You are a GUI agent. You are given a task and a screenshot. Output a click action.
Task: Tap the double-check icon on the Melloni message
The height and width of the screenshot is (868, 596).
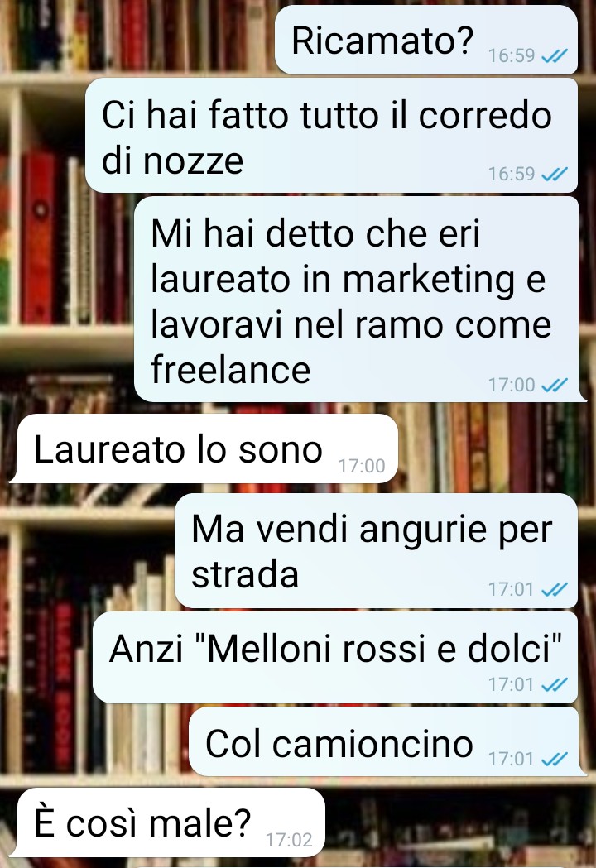click(555, 685)
